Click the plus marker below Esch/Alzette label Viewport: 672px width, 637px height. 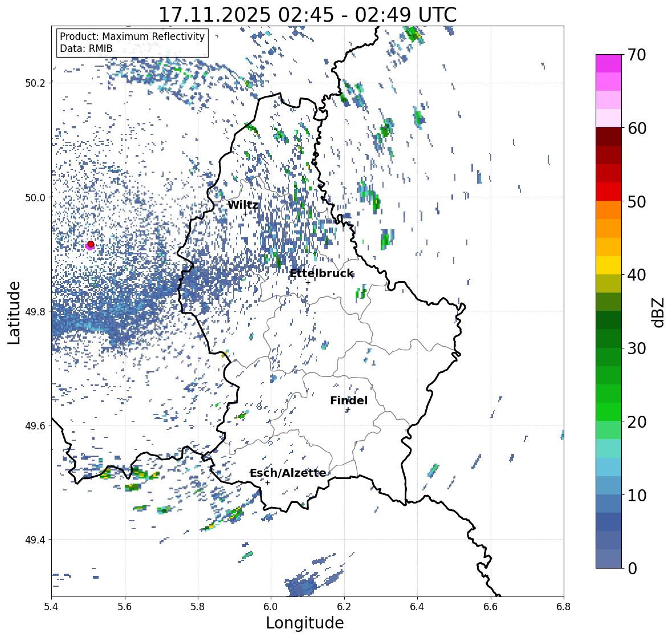[267, 482]
